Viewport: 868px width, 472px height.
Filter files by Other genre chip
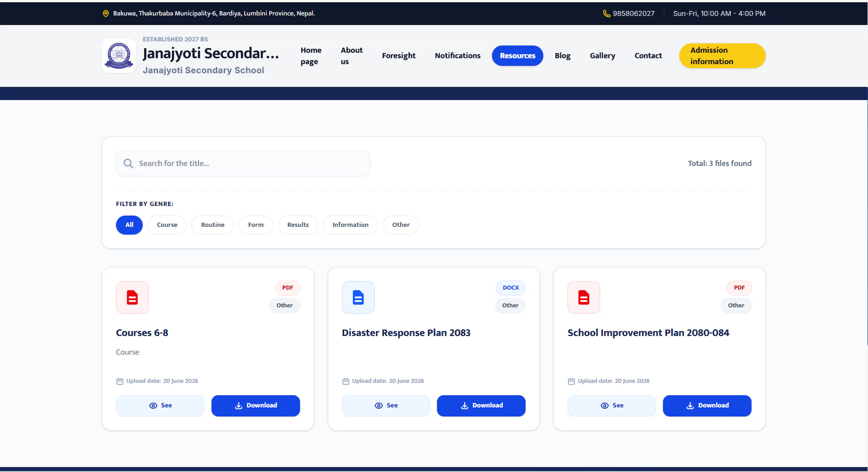point(401,225)
